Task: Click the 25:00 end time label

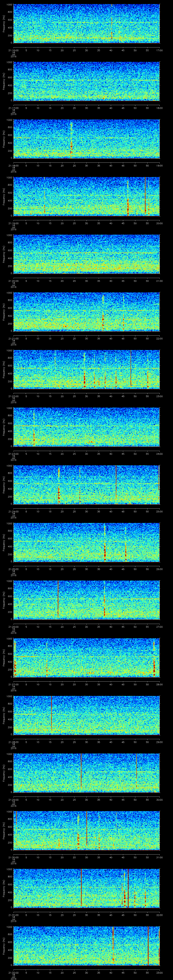Action: (160, 511)
